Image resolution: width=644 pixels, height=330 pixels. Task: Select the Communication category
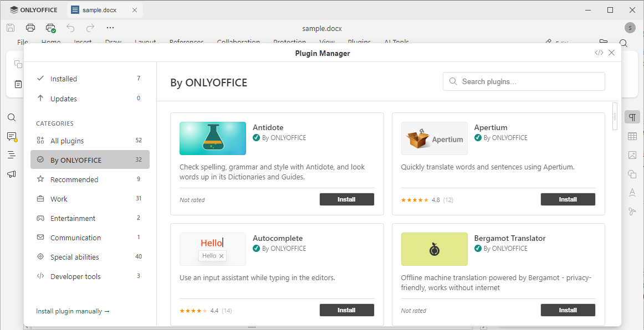click(90, 237)
